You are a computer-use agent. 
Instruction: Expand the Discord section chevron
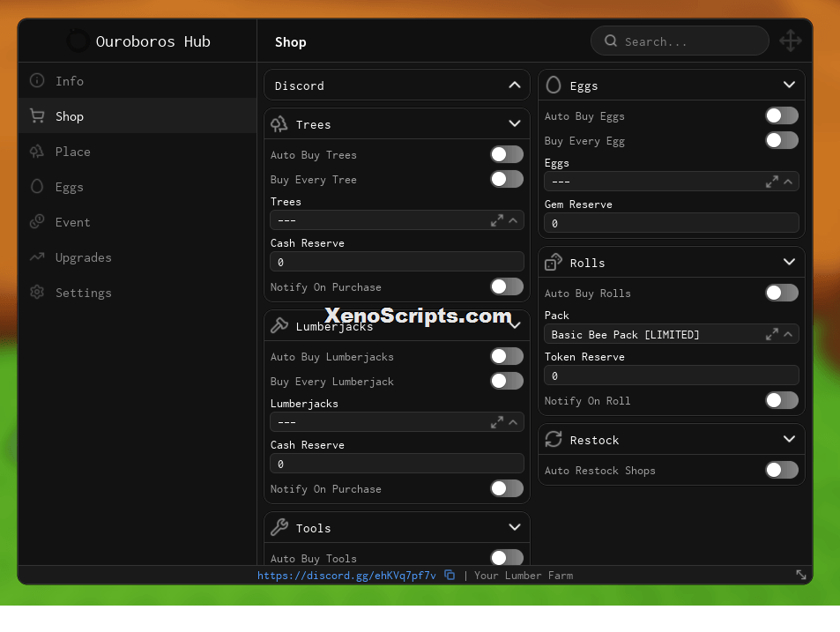[514, 85]
